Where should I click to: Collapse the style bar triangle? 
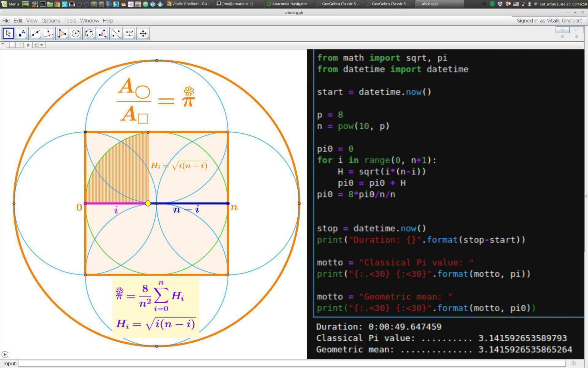point(3,44)
